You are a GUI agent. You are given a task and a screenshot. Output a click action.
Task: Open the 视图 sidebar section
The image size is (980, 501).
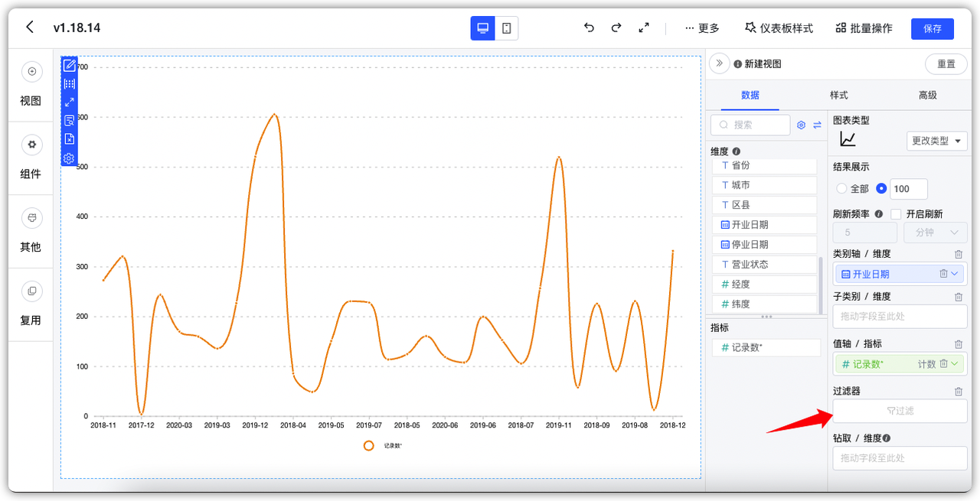[31, 85]
